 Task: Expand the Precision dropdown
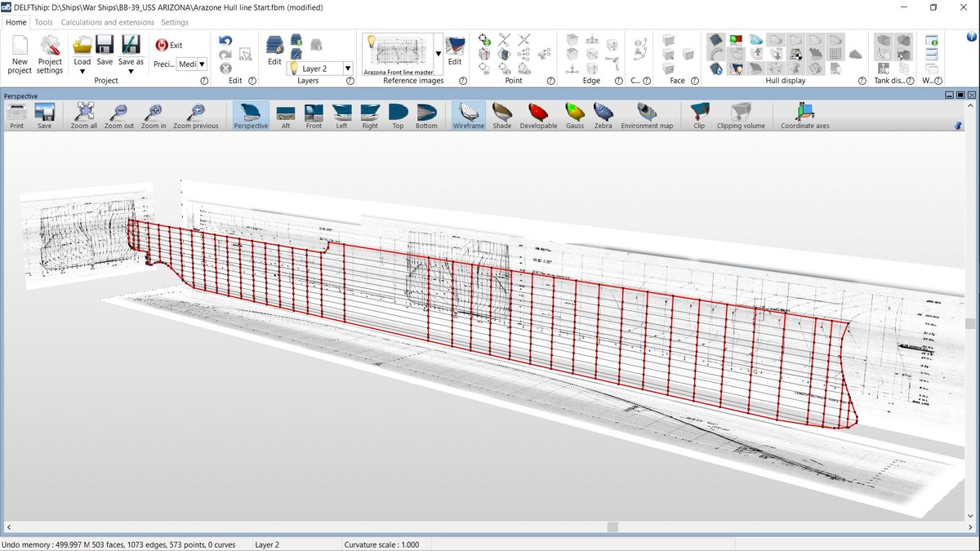coord(202,64)
